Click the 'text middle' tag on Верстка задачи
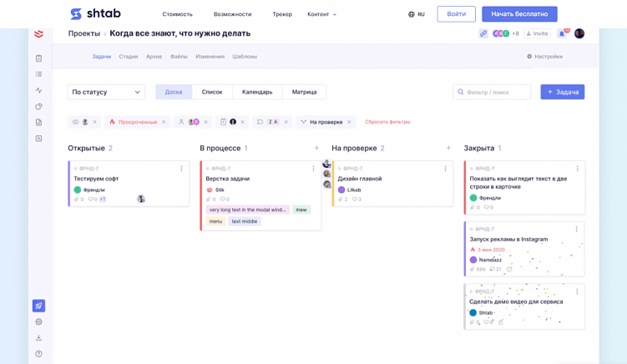Screen dimensions: 627x364 [x=245, y=221]
